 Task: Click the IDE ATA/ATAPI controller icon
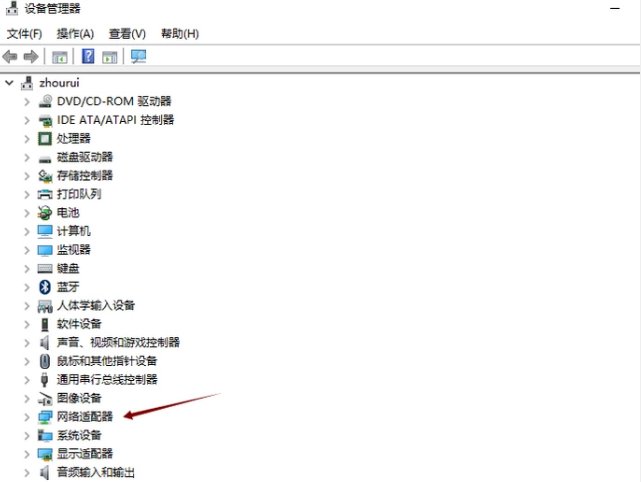click(45, 120)
